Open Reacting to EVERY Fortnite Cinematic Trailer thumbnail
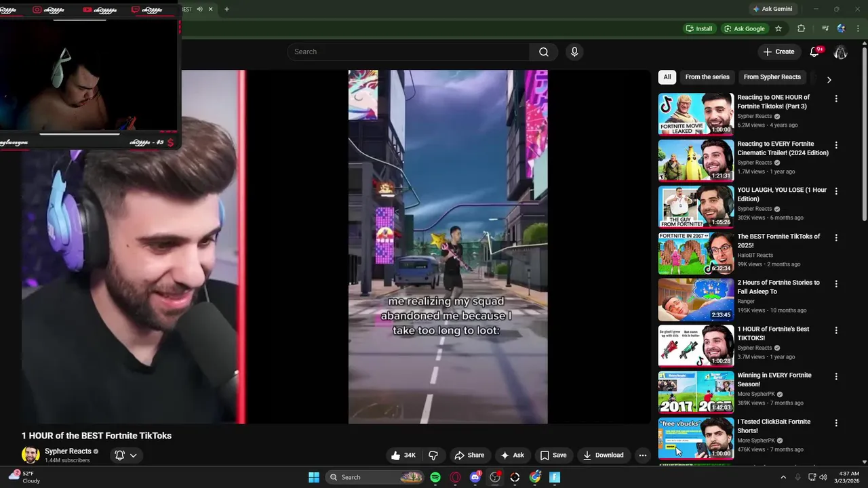 click(x=696, y=161)
